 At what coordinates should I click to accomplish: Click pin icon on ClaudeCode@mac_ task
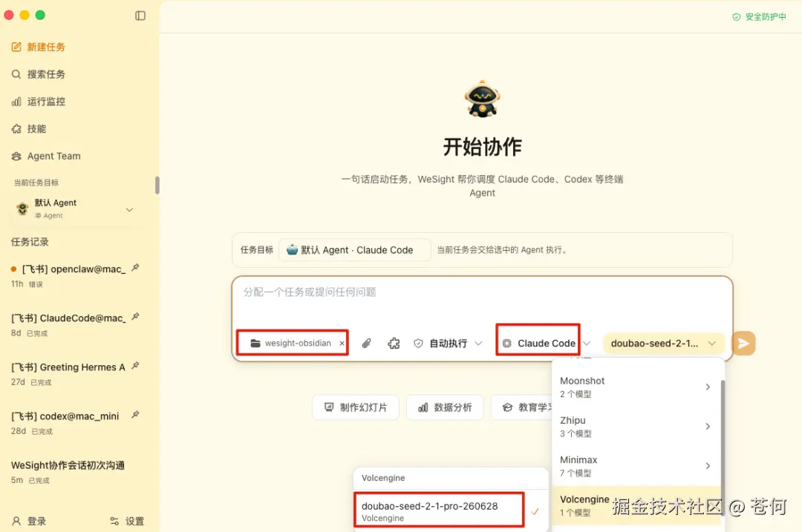tap(136, 317)
